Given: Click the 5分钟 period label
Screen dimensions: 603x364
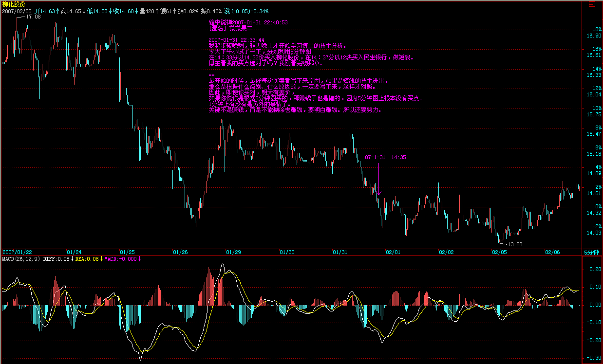Looking at the screenshot, I should click(x=591, y=252).
